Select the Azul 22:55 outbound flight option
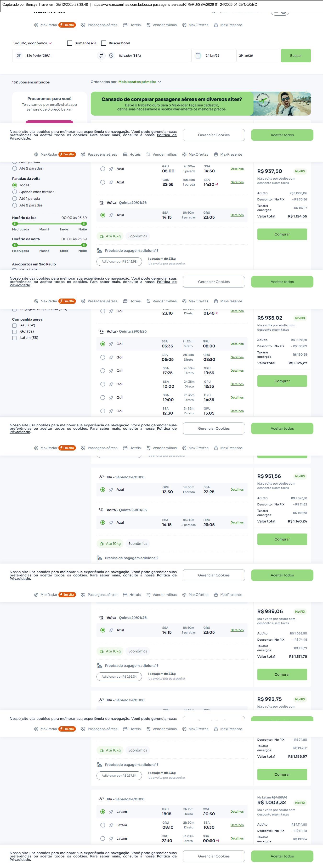Image resolution: width=323 pixels, height=868 pixels. [x=103, y=182]
